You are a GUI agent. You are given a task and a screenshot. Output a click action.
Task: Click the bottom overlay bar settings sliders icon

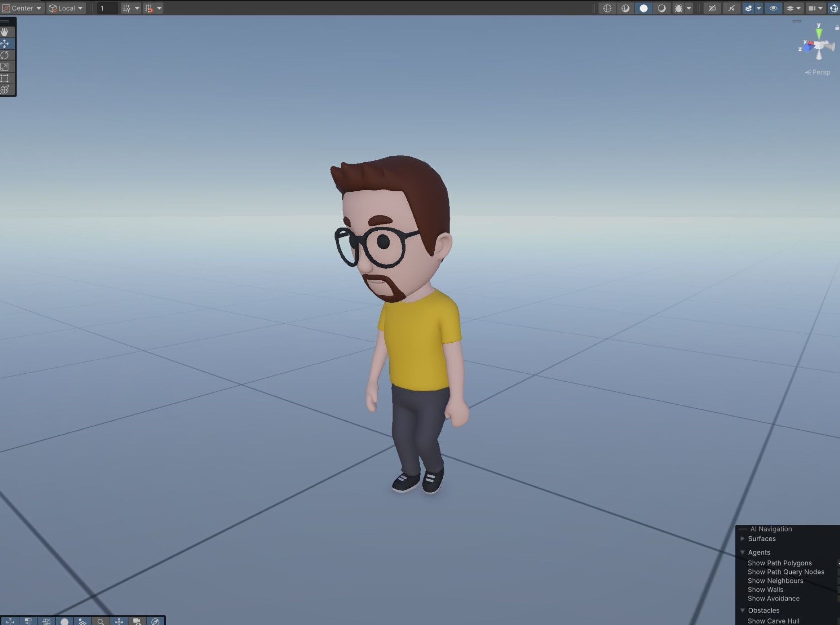28,621
